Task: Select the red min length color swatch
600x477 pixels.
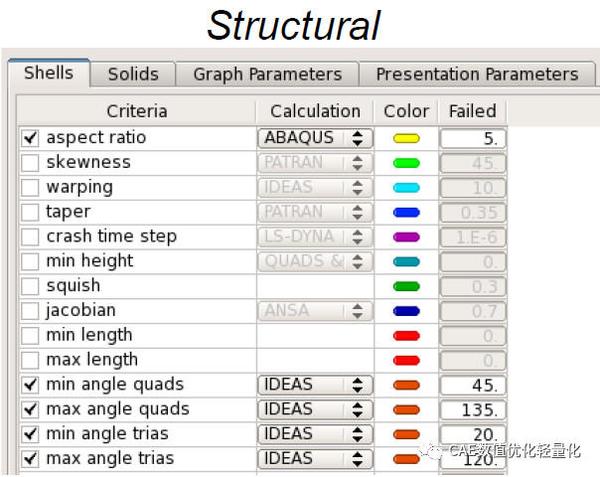Action: coord(407,335)
